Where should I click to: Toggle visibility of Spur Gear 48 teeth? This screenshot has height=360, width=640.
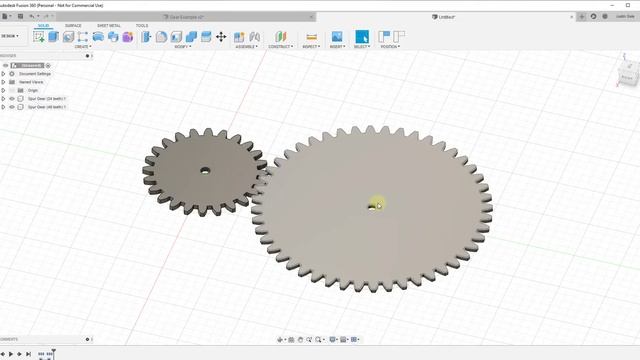click(x=12, y=107)
